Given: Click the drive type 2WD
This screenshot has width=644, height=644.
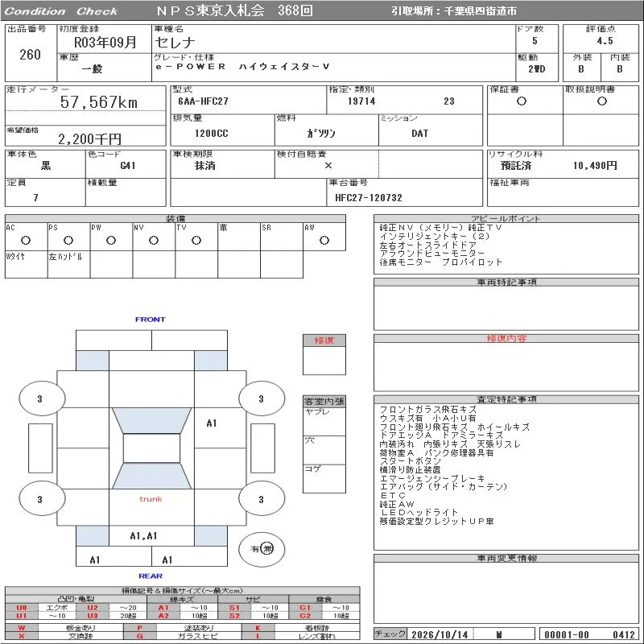Looking at the screenshot, I should [x=537, y=69].
